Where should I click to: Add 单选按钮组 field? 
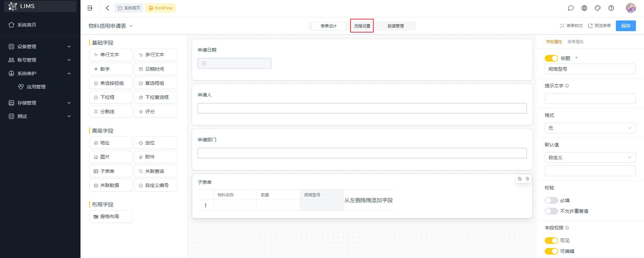[111, 83]
